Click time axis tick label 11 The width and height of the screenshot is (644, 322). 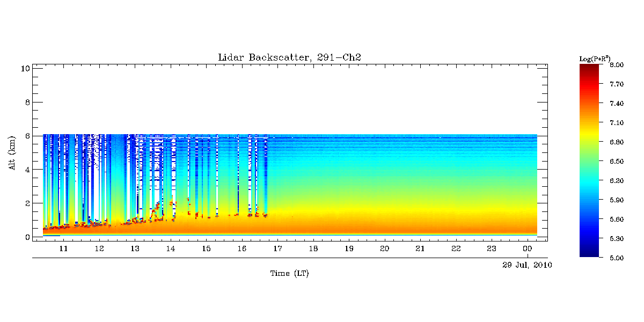coord(64,249)
